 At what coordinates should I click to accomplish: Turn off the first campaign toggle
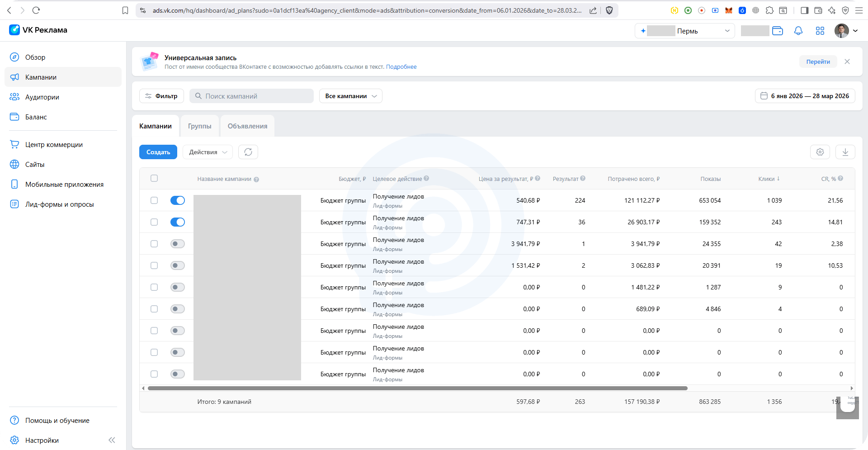[178, 200]
